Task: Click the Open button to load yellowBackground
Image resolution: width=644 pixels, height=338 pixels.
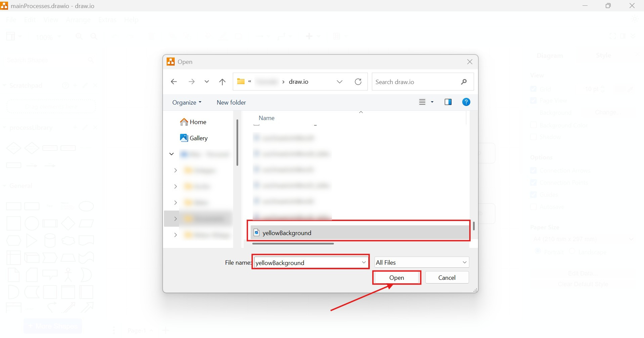Action: pos(397,277)
